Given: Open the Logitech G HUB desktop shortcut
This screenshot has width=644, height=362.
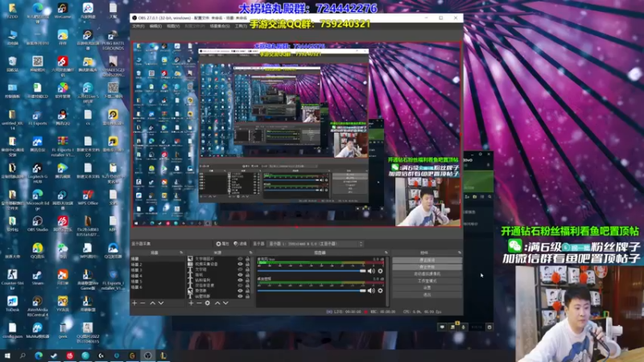Looking at the screenshot, I should (x=37, y=173).
